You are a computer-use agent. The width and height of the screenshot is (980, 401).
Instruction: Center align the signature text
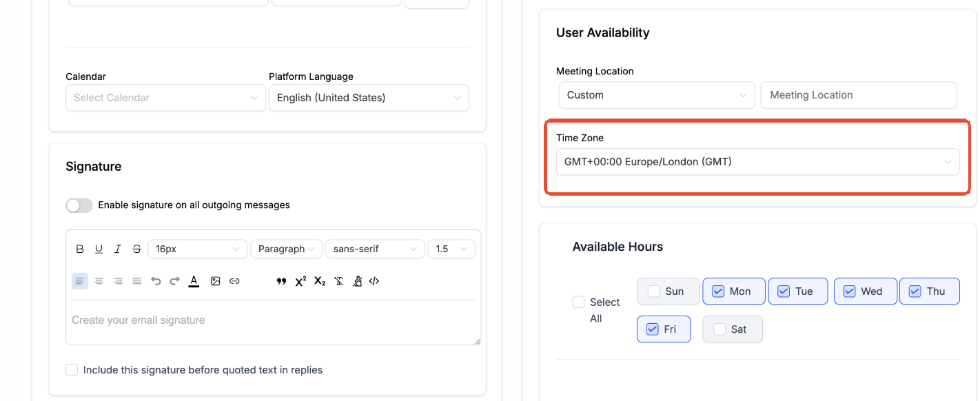click(x=99, y=281)
